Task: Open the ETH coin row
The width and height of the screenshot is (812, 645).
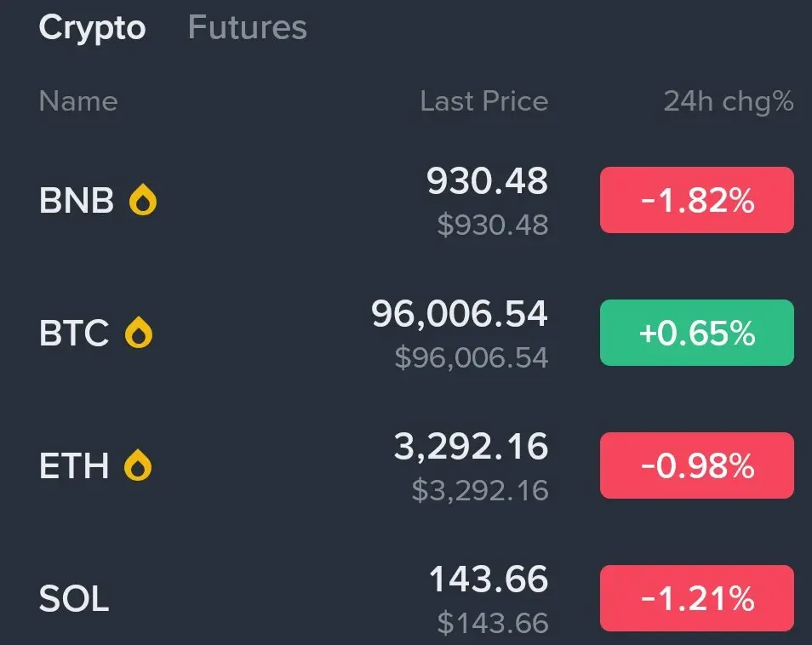Action: pos(406,465)
